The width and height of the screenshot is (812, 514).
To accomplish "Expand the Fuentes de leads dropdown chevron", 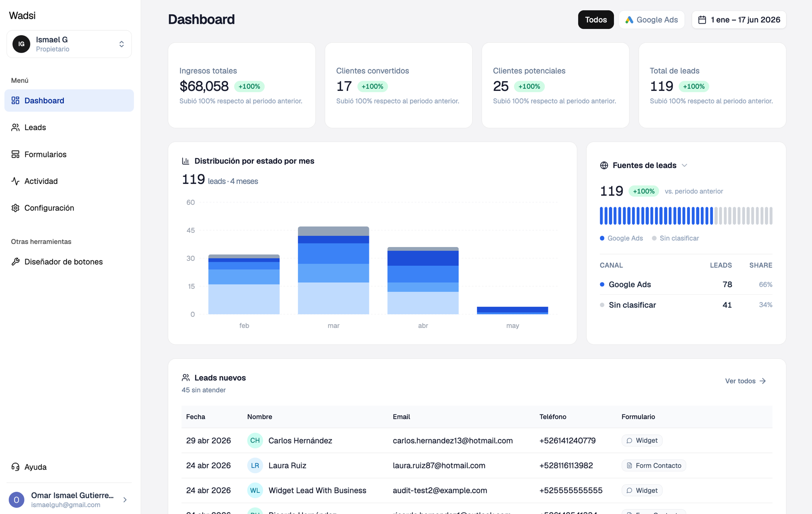I will [685, 166].
